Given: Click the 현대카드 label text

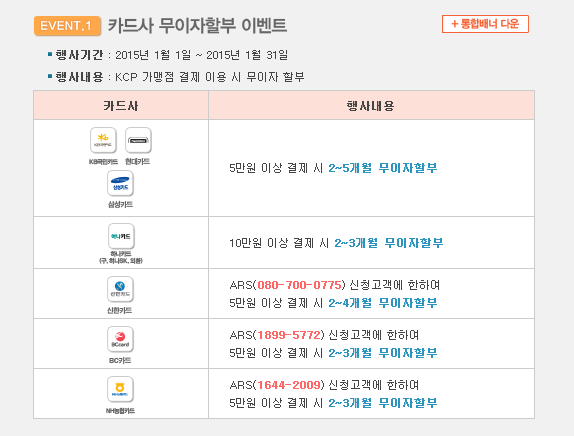Looking at the screenshot, I should coord(138,161).
